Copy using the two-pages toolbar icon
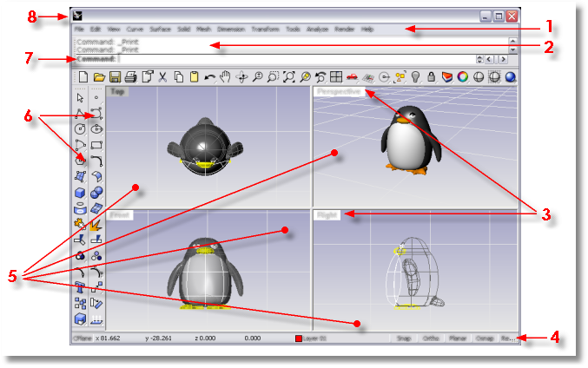The width and height of the screenshot is (588, 368). [179, 77]
